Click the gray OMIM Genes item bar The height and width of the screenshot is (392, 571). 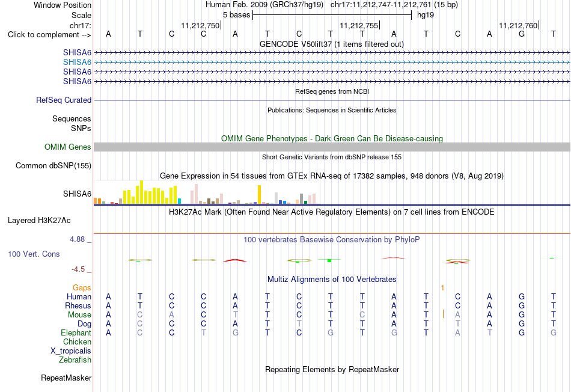[x=332, y=147]
